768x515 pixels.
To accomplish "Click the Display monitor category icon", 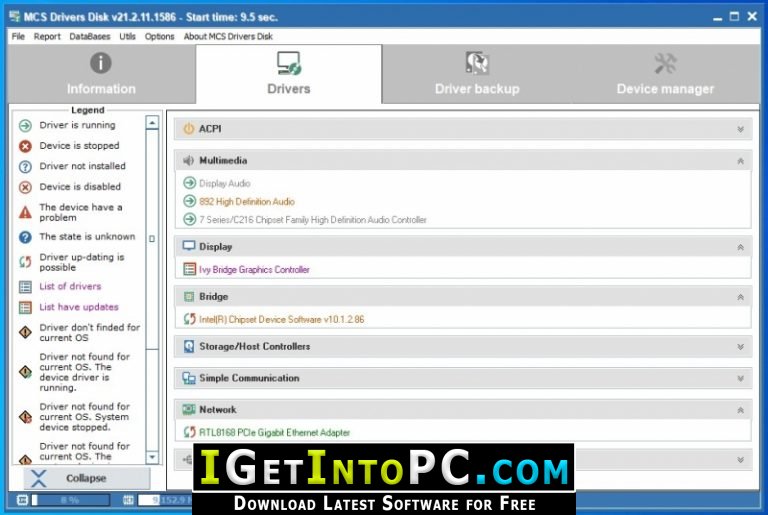I will click(189, 246).
